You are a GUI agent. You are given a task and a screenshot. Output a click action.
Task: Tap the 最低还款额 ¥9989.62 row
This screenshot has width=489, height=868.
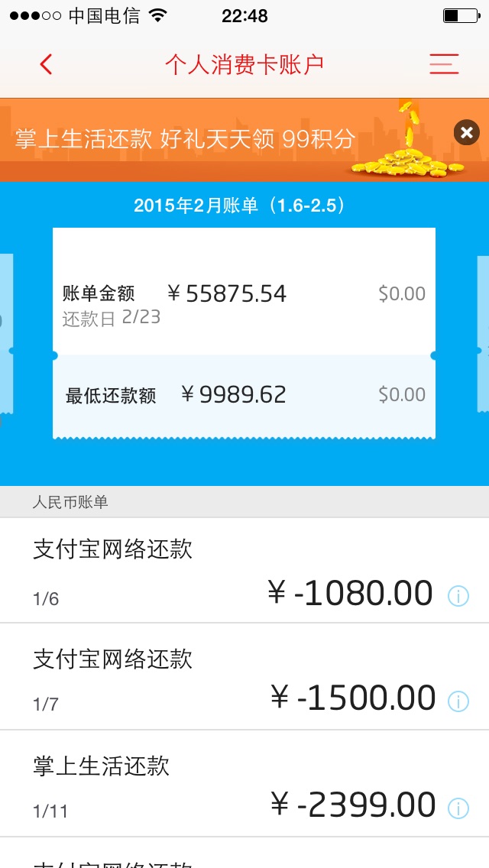(x=244, y=395)
